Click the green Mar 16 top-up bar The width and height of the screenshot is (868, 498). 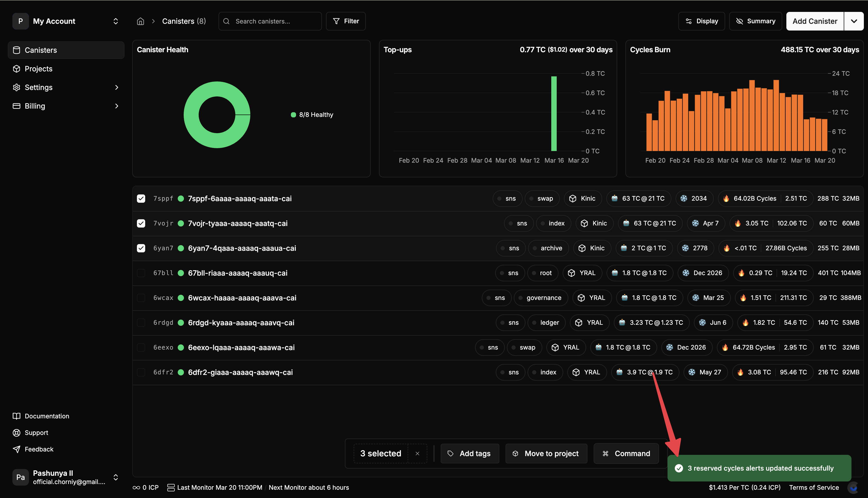click(554, 114)
